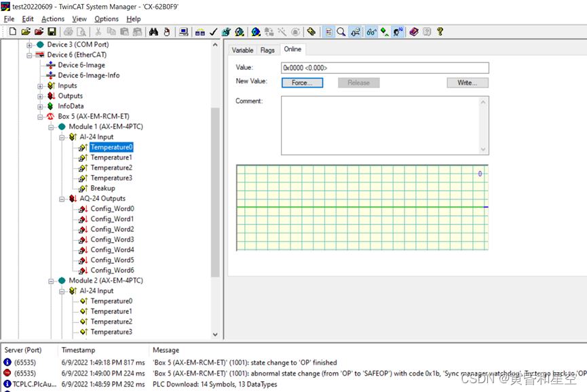This screenshot has width=587, height=392.
Task: Switch to the Flags tab
Action: pos(267,50)
